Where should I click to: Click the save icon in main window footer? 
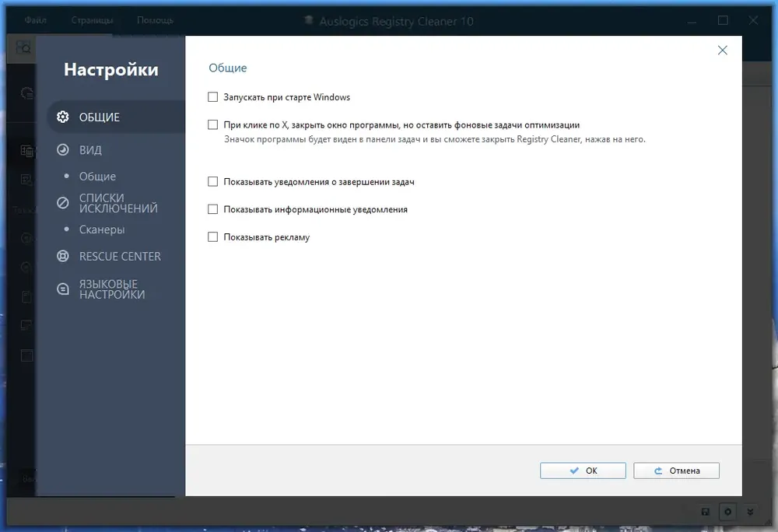[705, 512]
